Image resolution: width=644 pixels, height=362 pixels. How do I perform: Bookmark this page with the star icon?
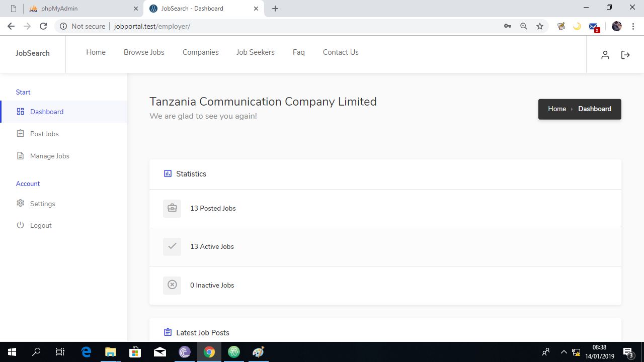(x=540, y=26)
